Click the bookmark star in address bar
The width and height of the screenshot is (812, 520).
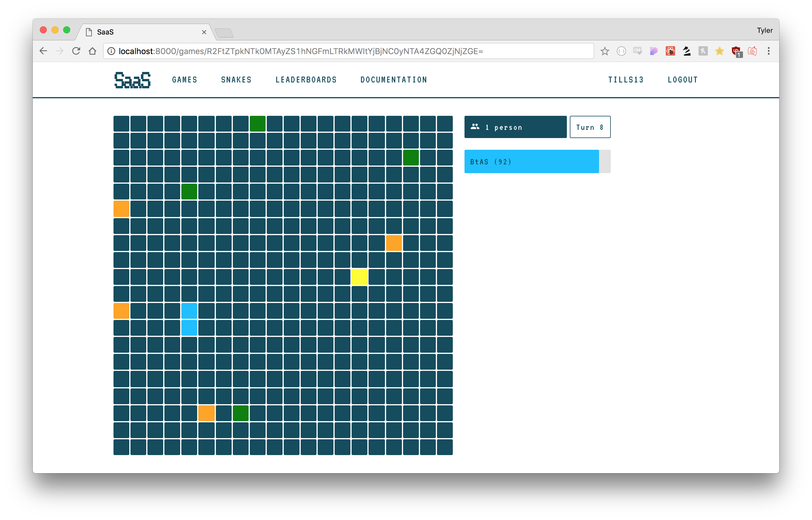click(604, 51)
